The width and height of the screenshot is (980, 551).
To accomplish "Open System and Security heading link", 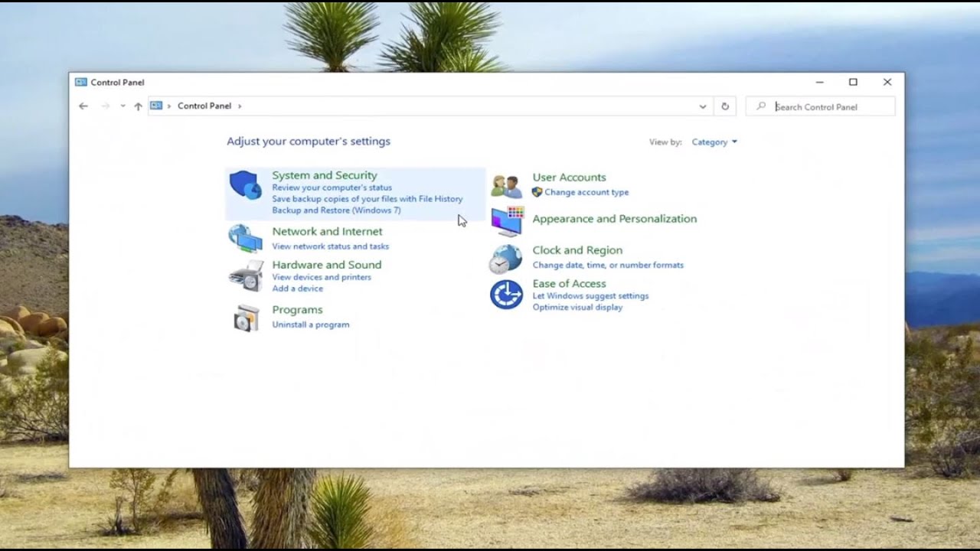I will click(325, 175).
